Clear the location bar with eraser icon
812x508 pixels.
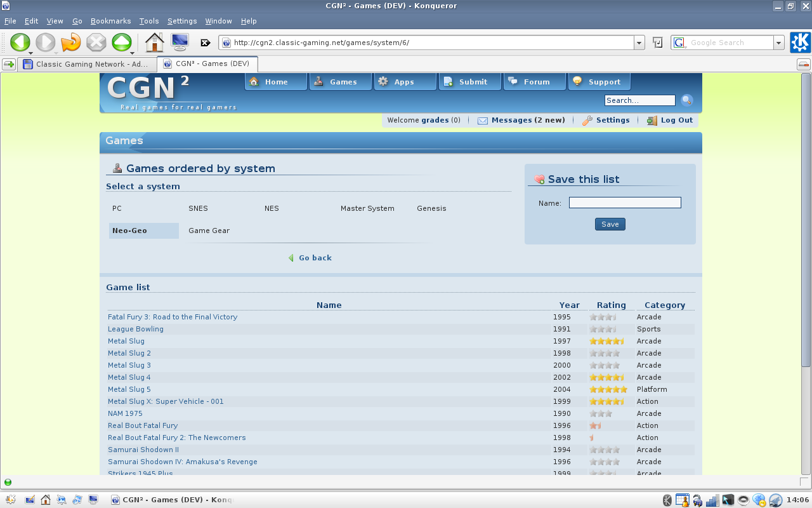click(206, 43)
